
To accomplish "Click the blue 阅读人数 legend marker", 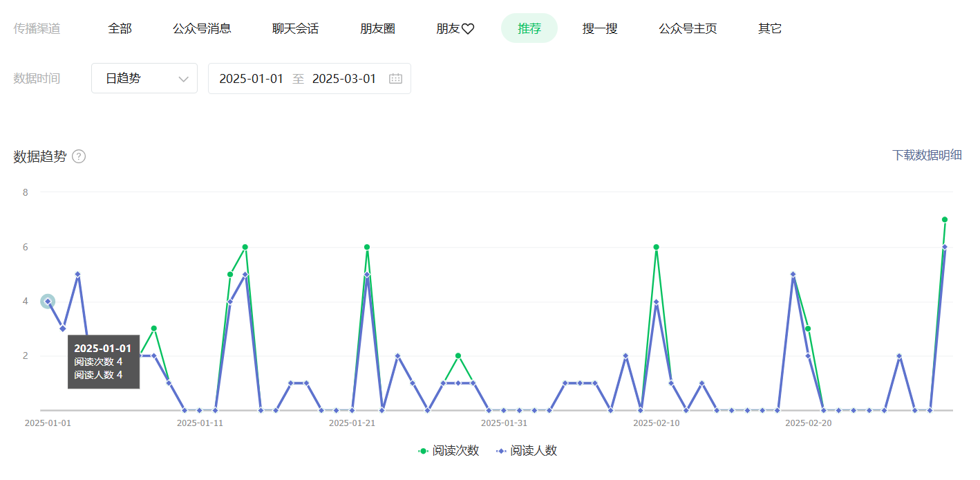I will (501, 451).
